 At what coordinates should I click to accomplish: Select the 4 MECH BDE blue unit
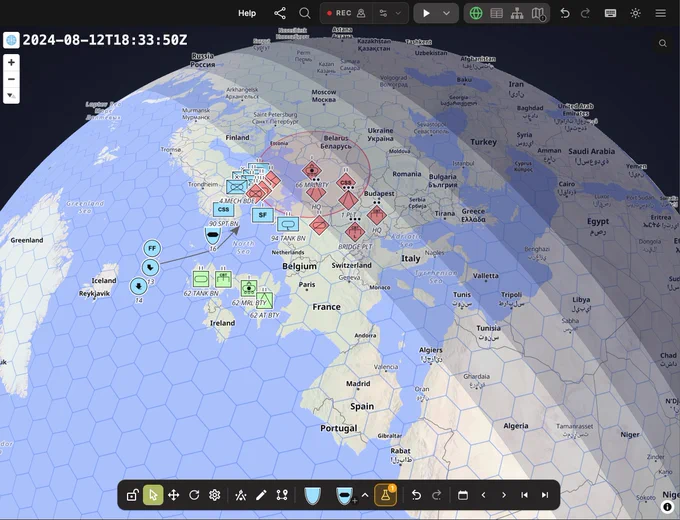(x=237, y=187)
